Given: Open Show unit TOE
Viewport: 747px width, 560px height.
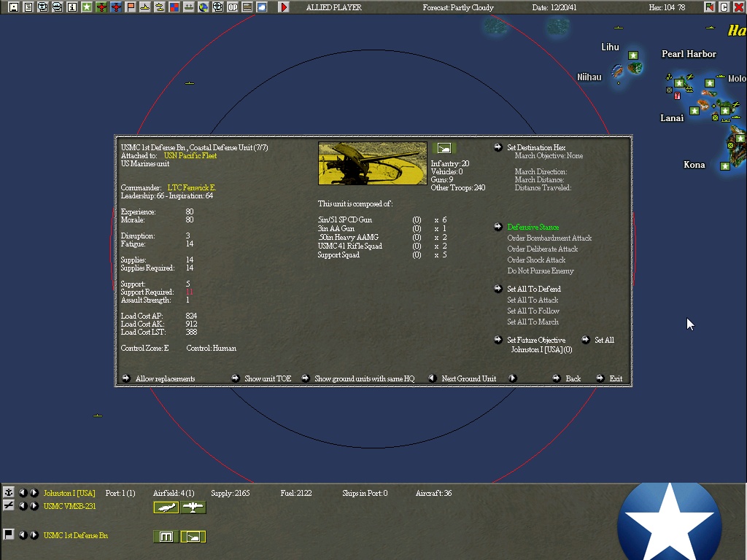Looking at the screenshot, I should (267, 378).
